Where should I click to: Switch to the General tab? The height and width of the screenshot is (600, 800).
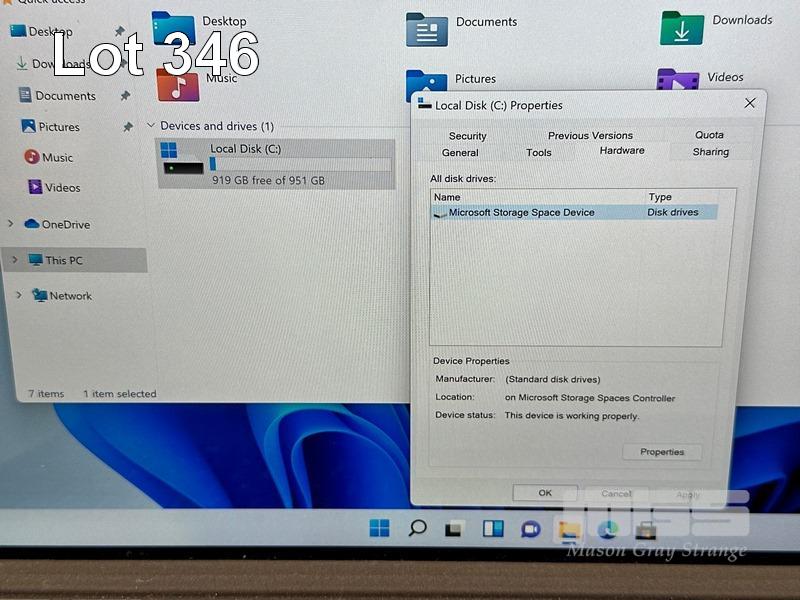tap(460, 152)
